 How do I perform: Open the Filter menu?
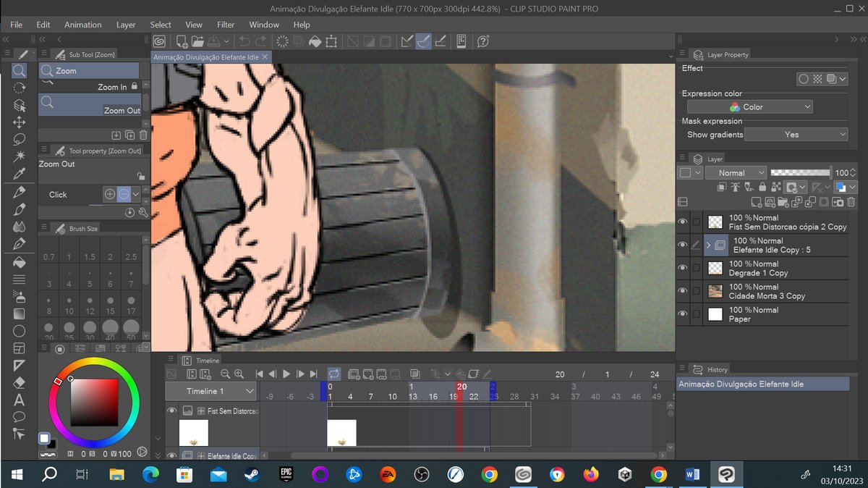point(226,25)
